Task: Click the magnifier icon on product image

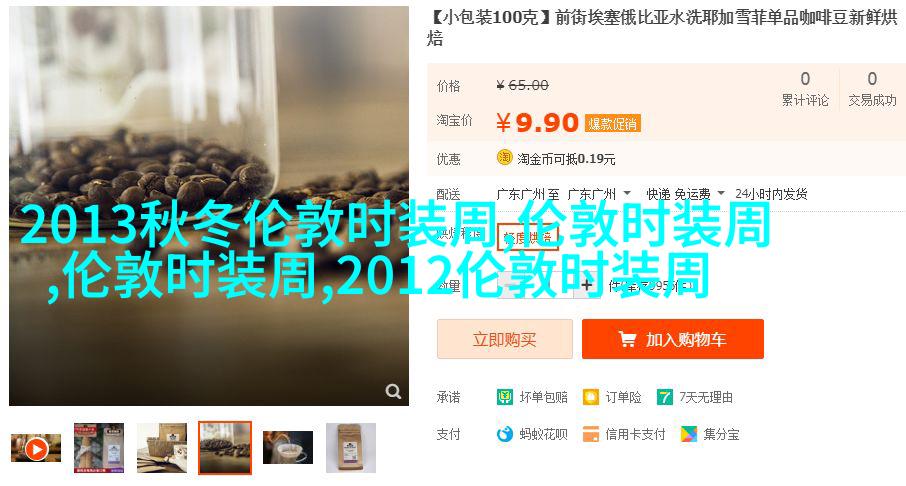Action: click(393, 391)
